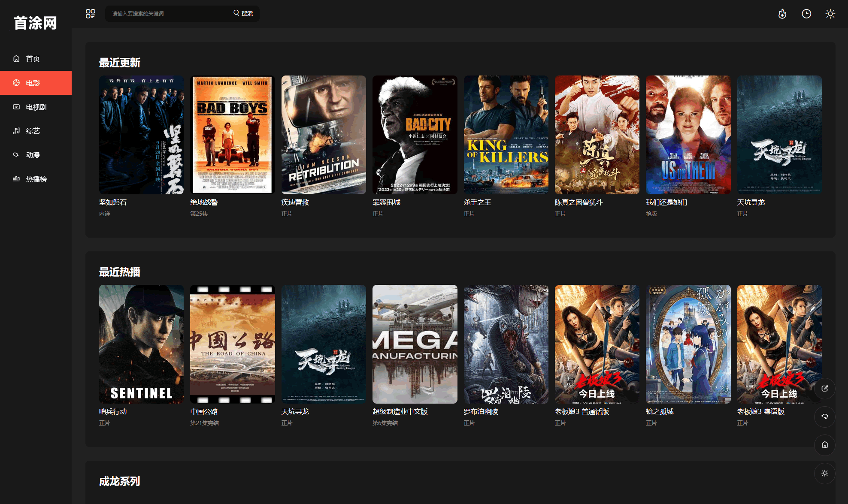The width and height of the screenshot is (848, 504).
Task: Click the floating edit feedback icon
Action: [x=824, y=388]
